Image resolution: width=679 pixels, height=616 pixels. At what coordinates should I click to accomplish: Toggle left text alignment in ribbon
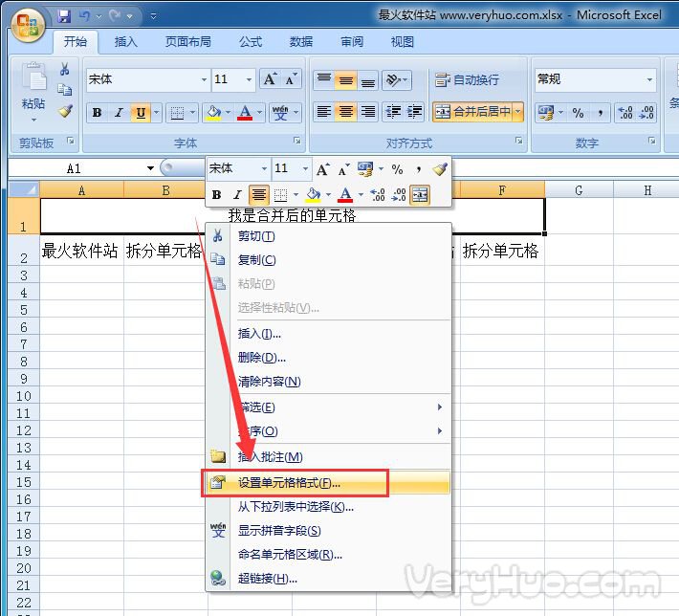[324, 112]
